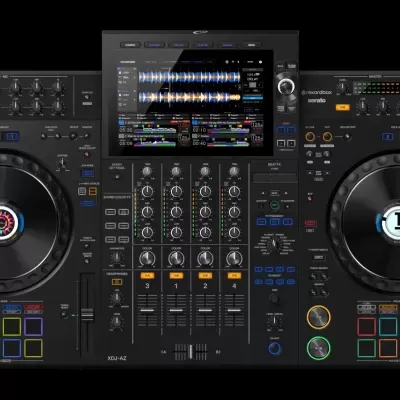Click the crossfader handle
Screen dimensions: 400x400
(190, 352)
